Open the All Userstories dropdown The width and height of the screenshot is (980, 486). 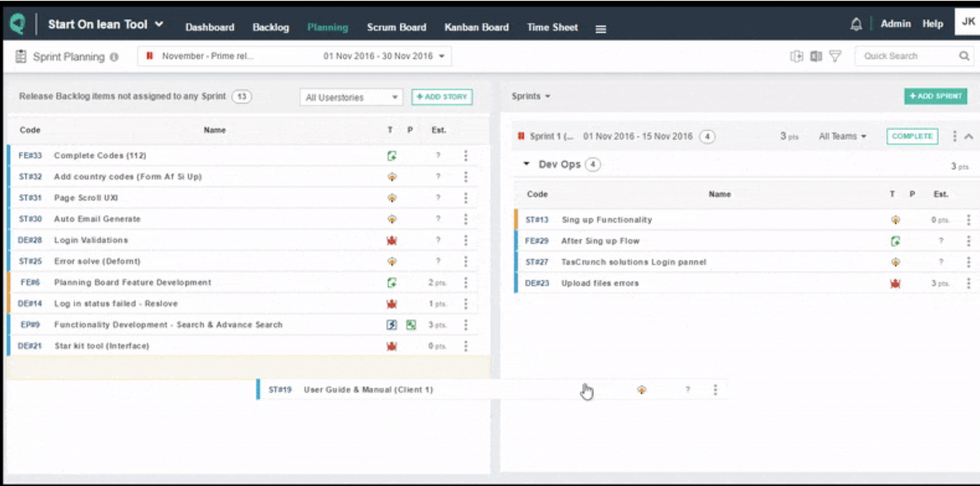tap(351, 97)
